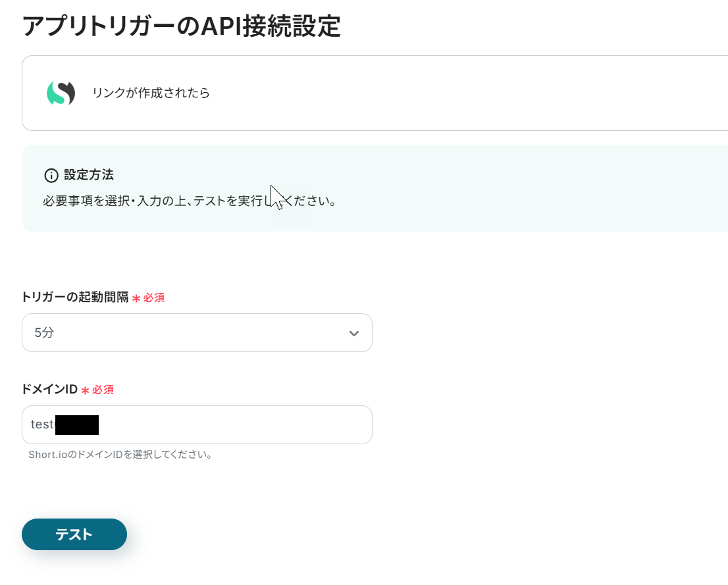The height and width of the screenshot is (585, 728).
Task: Expand the chevron arrow on the 5分 dropdown
Action: coord(354,334)
